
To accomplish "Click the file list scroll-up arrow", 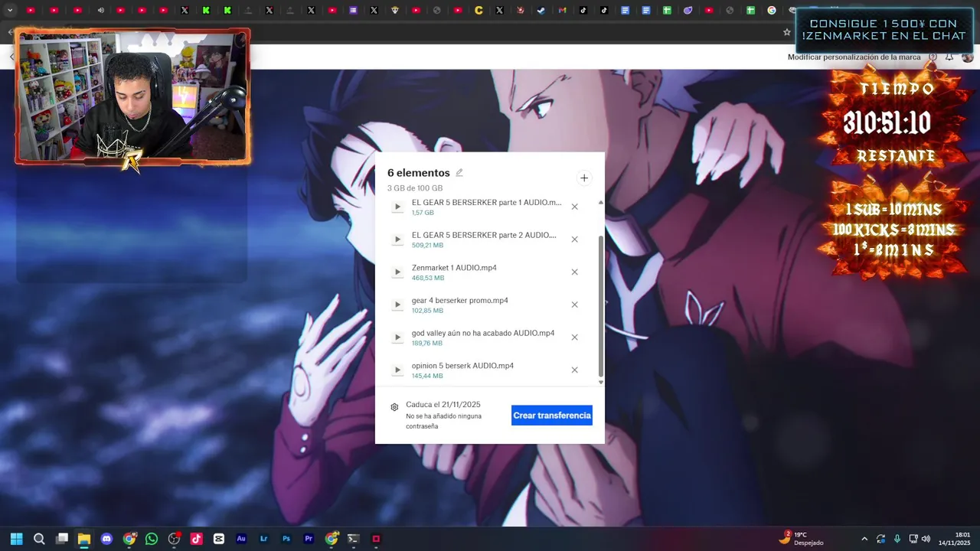I will (x=601, y=202).
